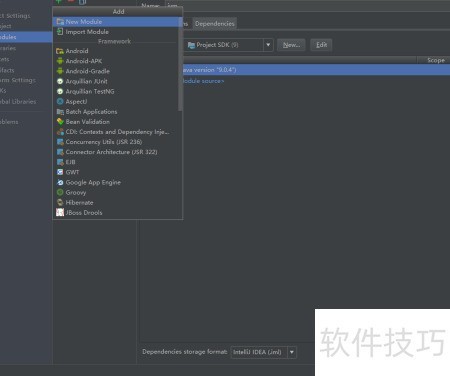Expand the Dependencies storage format dropdown
This screenshot has height=376, width=450.
tap(292, 352)
